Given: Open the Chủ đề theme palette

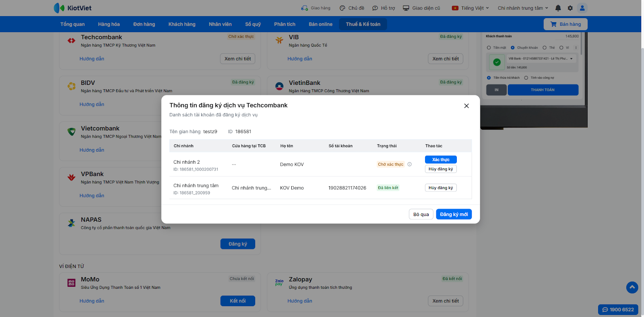Looking at the screenshot, I should [x=352, y=8].
